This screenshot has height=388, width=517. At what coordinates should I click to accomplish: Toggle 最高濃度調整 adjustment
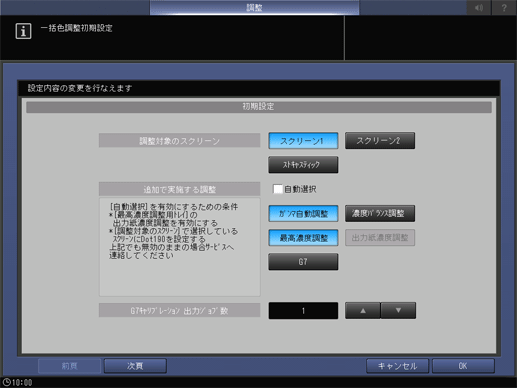303,238
